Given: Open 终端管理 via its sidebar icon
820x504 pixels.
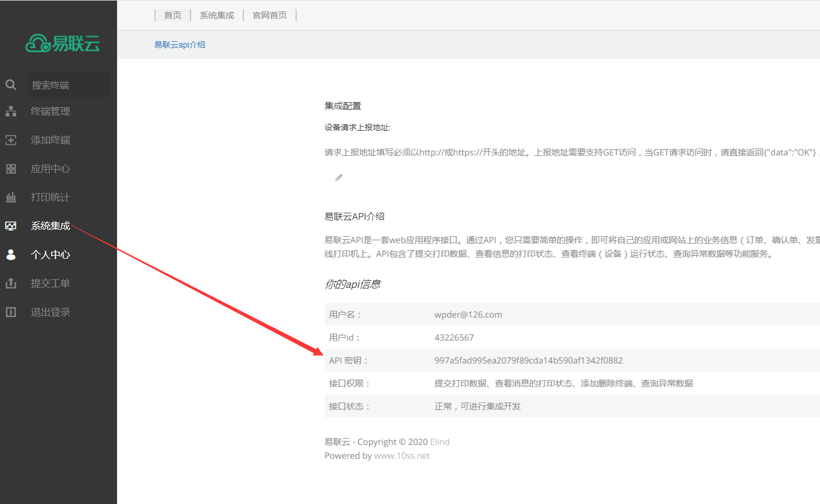Looking at the screenshot, I should point(10,111).
